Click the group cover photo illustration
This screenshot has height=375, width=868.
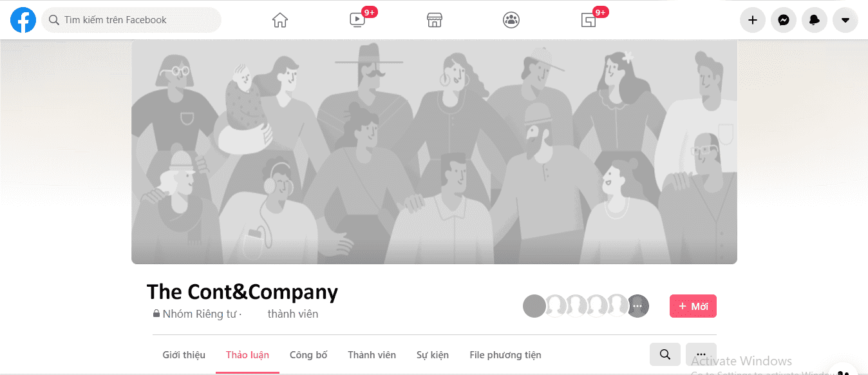click(x=434, y=152)
